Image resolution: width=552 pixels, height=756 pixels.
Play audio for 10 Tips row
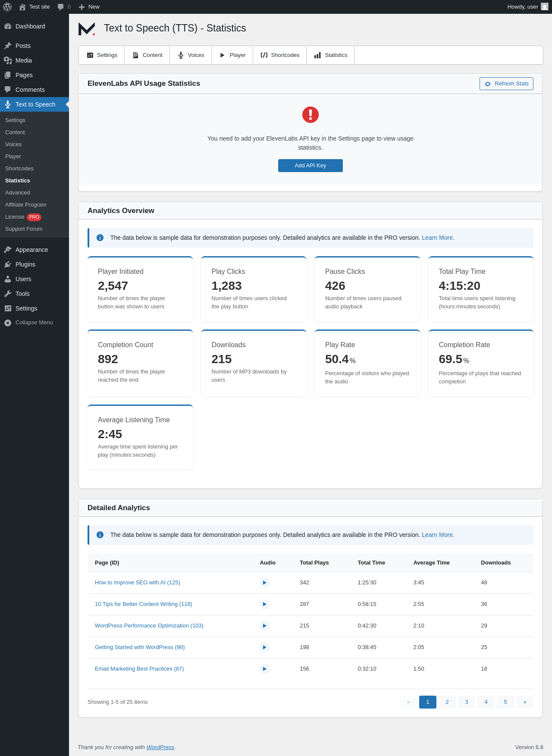(x=265, y=604)
